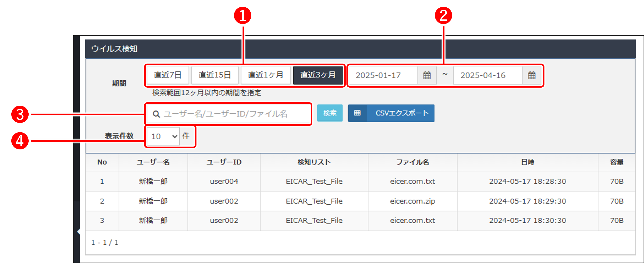This screenshot has width=644, height=263.
Task: Deselect the active 直近3ヶ月 period preset
Action: [x=318, y=75]
